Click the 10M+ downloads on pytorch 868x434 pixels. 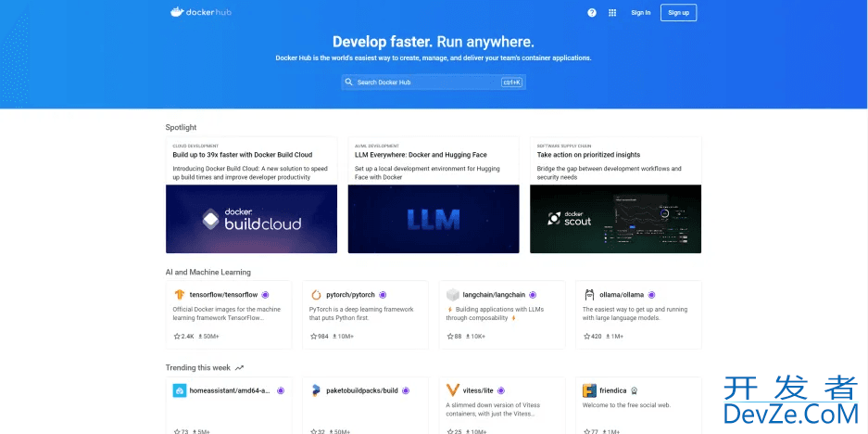[x=346, y=336]
